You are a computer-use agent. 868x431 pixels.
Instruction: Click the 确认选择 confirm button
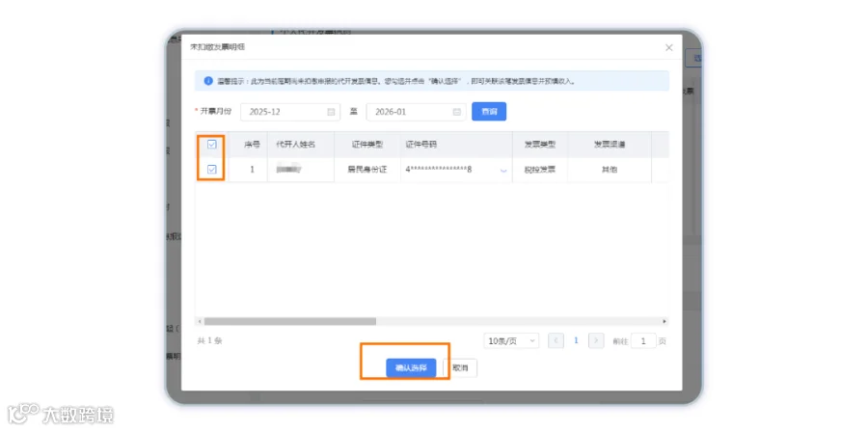click(411, 368)
